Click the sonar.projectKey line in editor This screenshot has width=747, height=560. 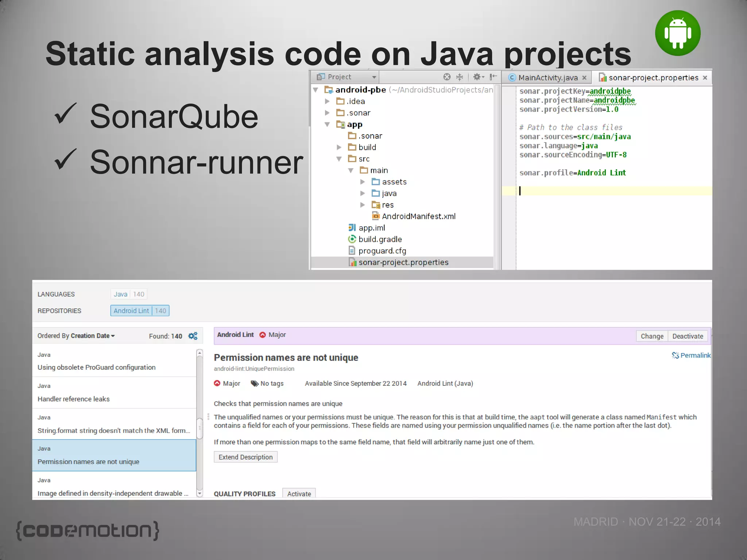(x=575, y=91)
